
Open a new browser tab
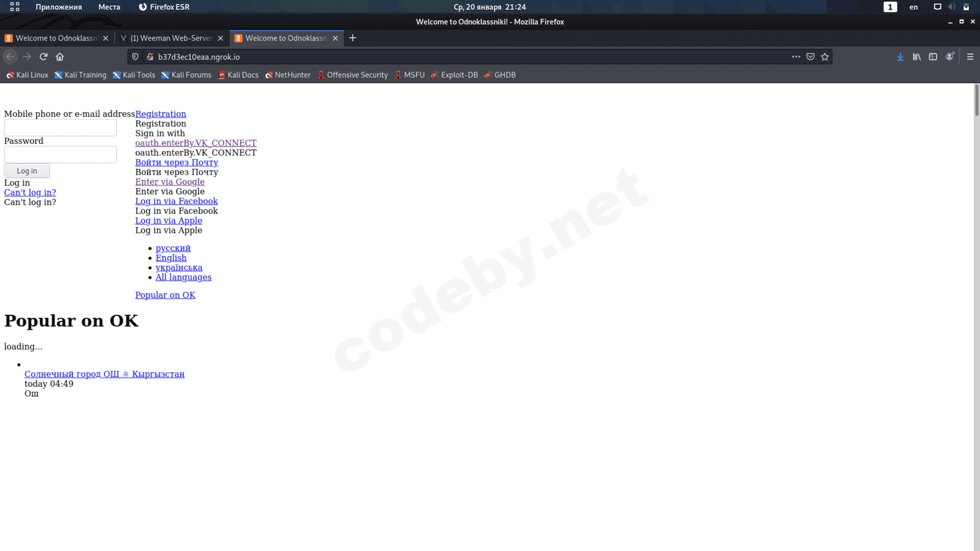[353, 38]
